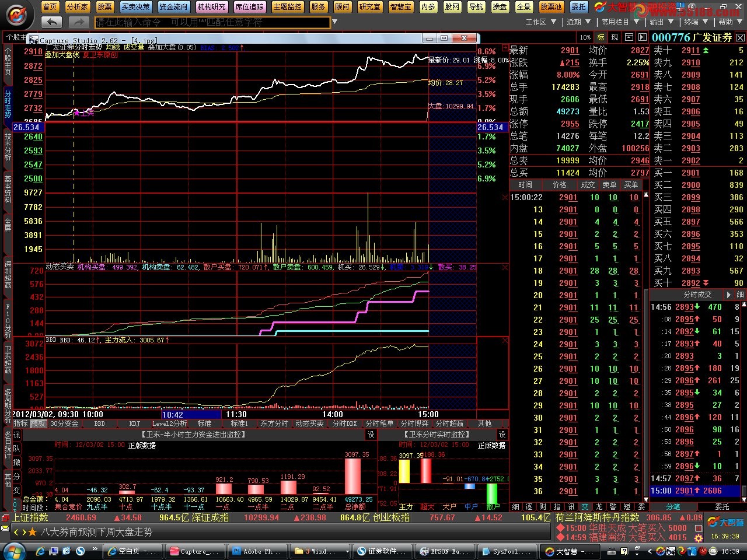
Task: Click the yellow star icon near news headline
Action: [33, 531]
